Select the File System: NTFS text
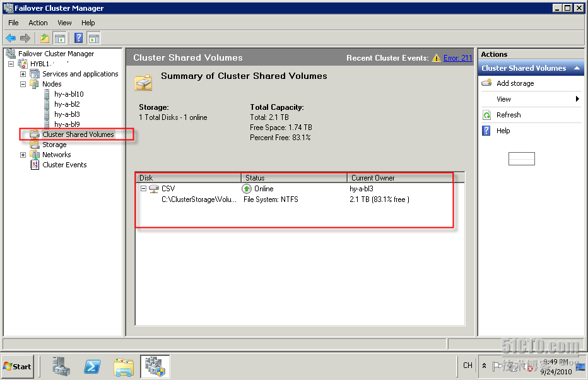Viewport: 588px width, 380px height. point(271,199)
